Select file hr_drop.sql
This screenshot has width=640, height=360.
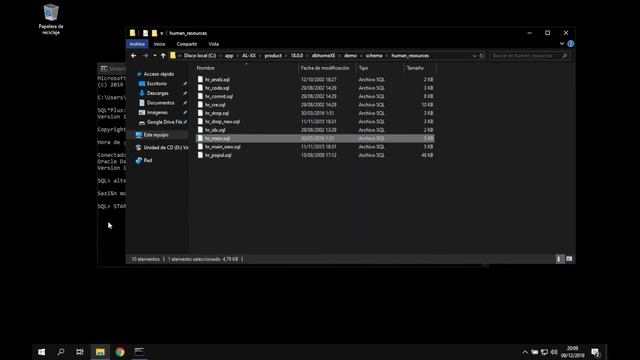coord(217,113)
